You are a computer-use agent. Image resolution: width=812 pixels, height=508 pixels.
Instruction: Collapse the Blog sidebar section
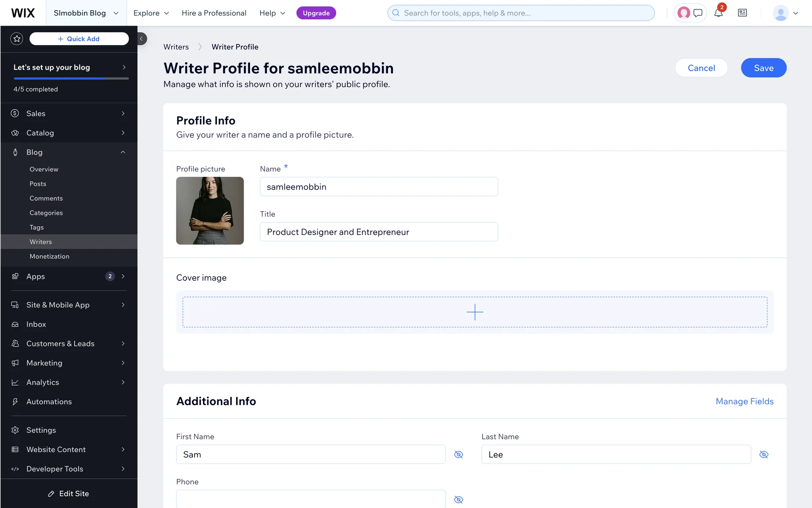pyautogui.click(x=123, y=152)
